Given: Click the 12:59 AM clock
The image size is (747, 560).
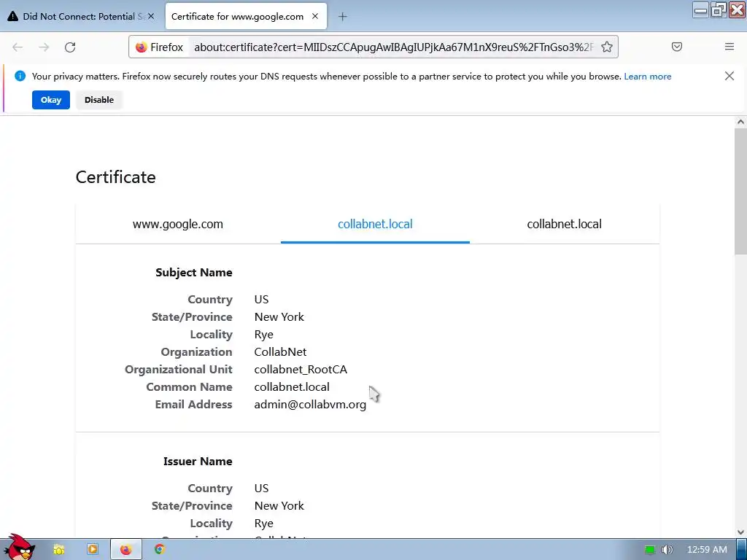Looking at the screenshot, I should pyautogui.click(x=706, y=550).
